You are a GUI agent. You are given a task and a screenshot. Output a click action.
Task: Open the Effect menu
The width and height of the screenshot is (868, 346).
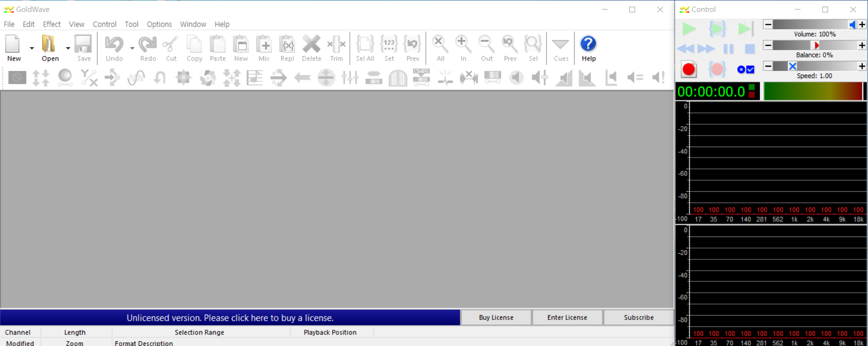[x=52, y=24]
